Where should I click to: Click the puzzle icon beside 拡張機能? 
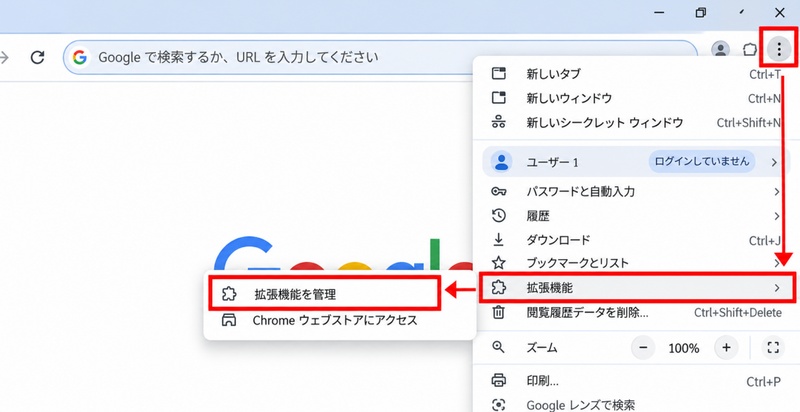click(x=498, y=288)
